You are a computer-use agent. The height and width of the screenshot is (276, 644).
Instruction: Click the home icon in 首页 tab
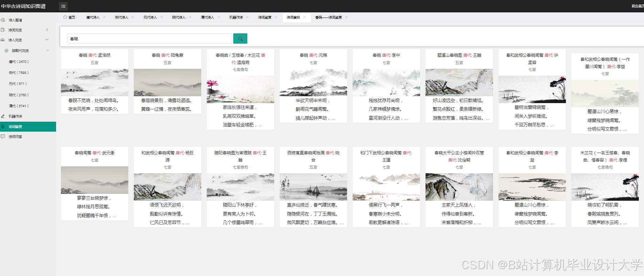(65, 17)
